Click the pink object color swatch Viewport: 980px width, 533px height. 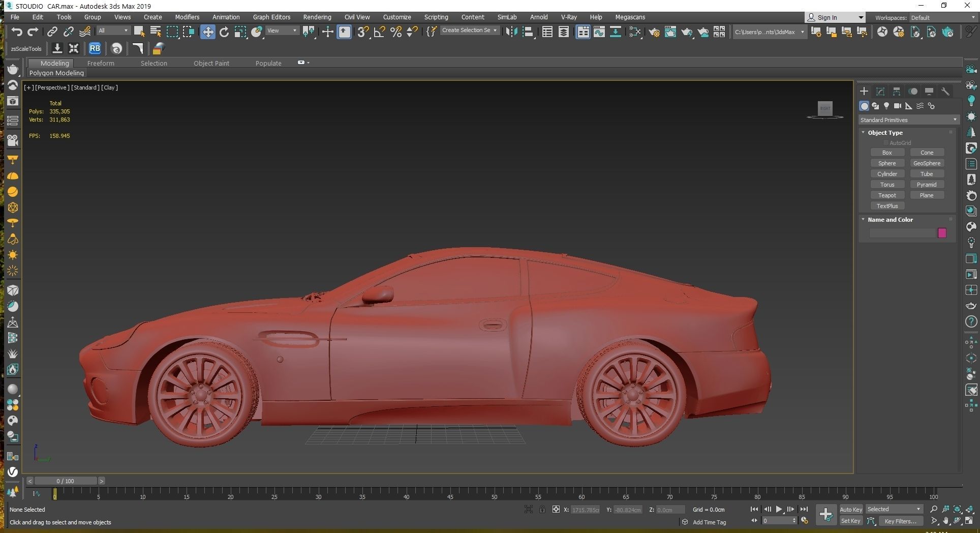tap(942, 233)
